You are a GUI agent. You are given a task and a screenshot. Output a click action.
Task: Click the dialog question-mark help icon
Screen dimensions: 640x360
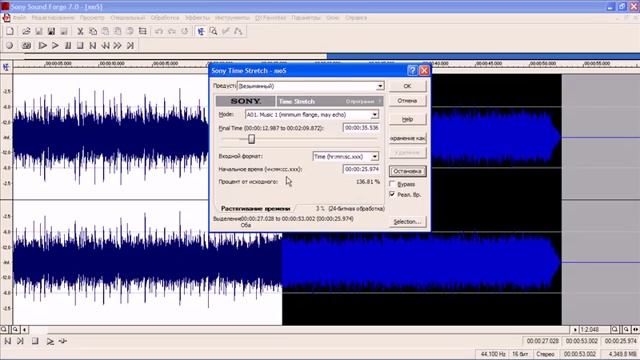point(412,71)
